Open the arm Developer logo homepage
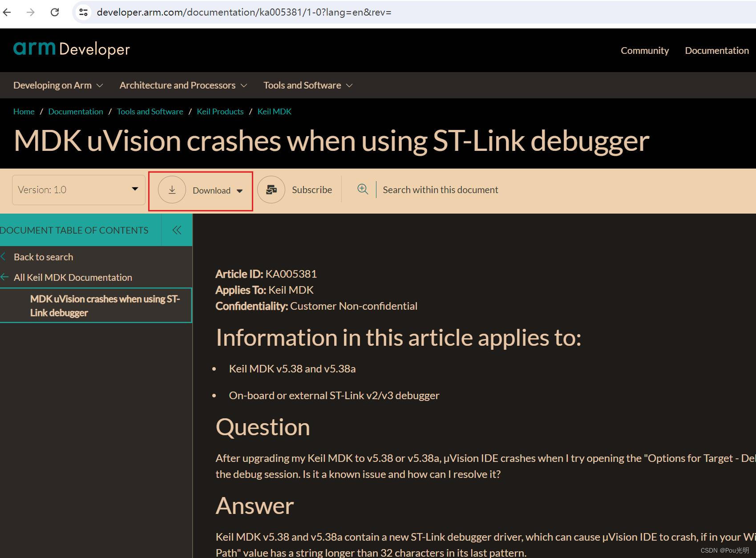The height and width of the screenshot is (558, 756). [x=71, y=49]
